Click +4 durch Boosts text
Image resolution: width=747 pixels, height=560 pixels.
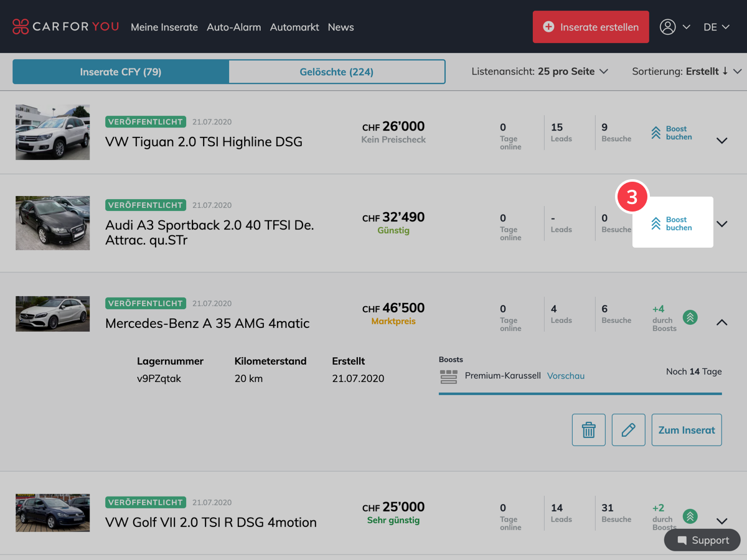(x=664, y=318)
